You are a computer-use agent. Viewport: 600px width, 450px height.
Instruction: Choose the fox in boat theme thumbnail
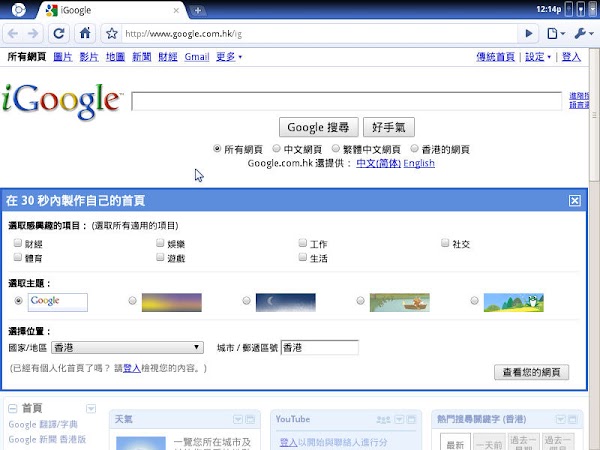(399, 302)
